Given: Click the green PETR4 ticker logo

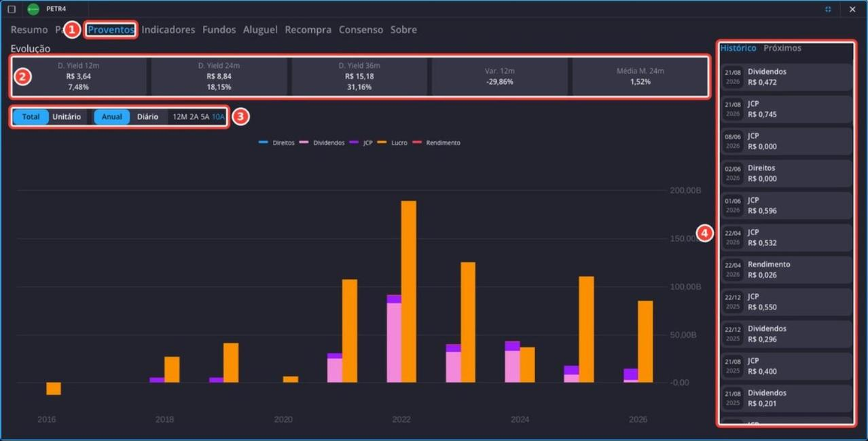Looking at the screenshot, I should click(33, 9).
